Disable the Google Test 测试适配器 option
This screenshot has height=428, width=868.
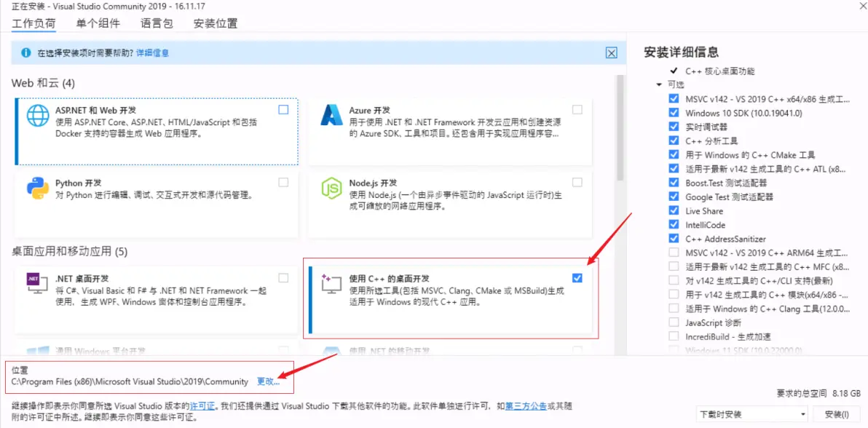pos(673,197)
